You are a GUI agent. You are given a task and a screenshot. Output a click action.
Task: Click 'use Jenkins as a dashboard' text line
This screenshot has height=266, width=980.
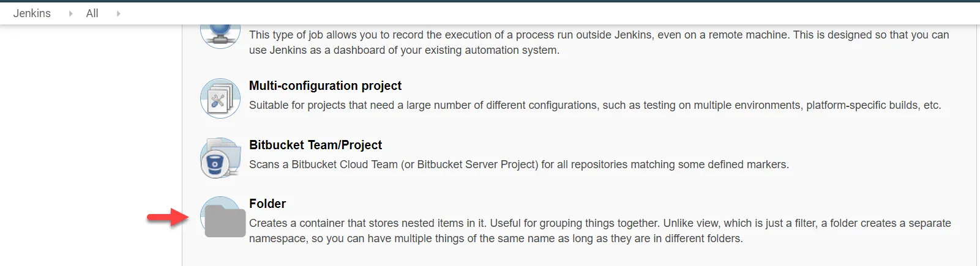click(404, 50)
